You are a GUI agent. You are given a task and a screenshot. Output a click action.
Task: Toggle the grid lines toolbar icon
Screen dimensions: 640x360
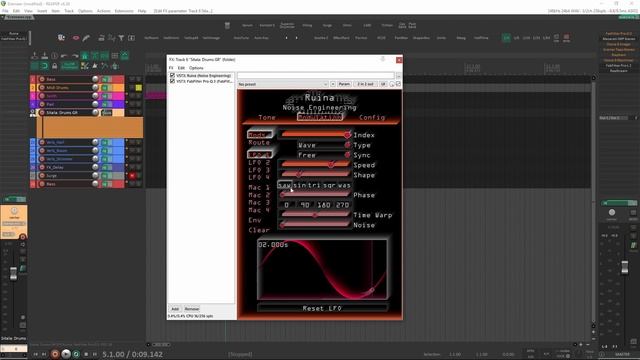tap(115, 56)
